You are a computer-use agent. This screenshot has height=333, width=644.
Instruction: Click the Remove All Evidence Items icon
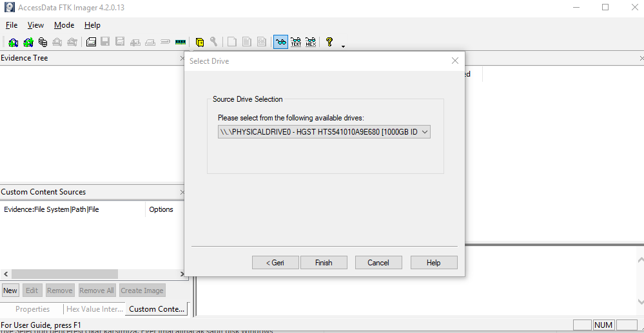coord(72,41)
